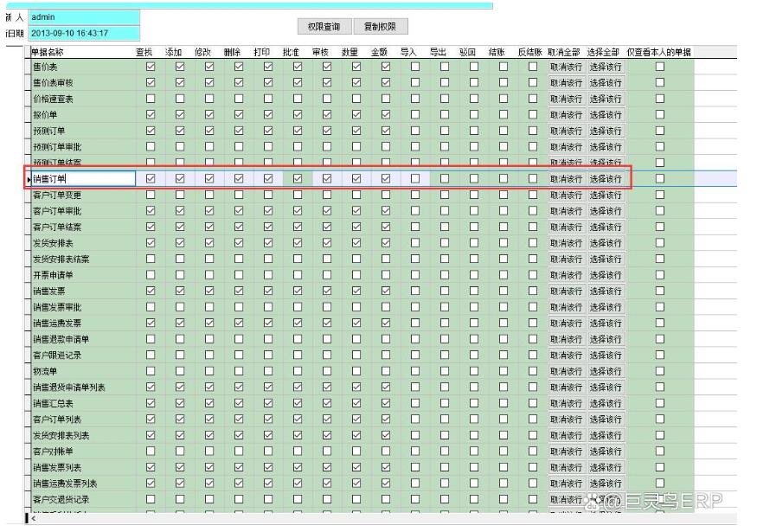Check 添加 permission for 价格速查表
This screenshot has height=532, width=757.
pyautogui.click(x=180, y=99)
